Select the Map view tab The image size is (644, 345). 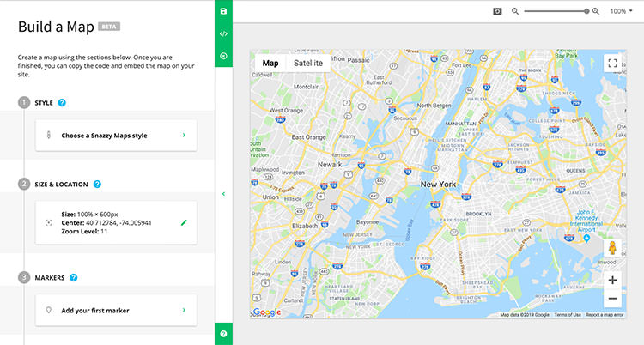click(x=270, y=63)
